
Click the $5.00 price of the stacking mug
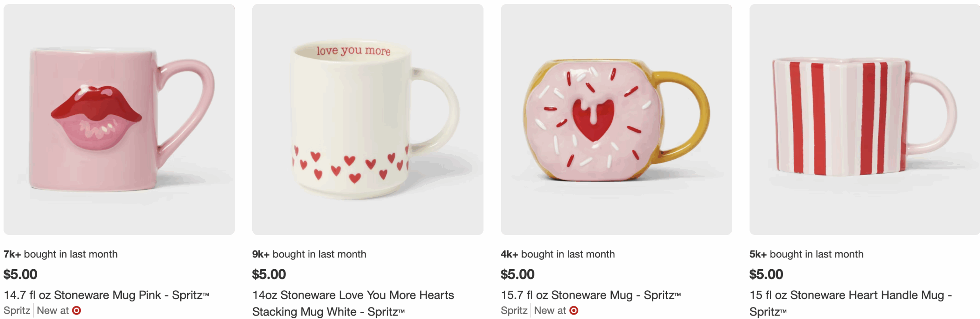[269, 274]
